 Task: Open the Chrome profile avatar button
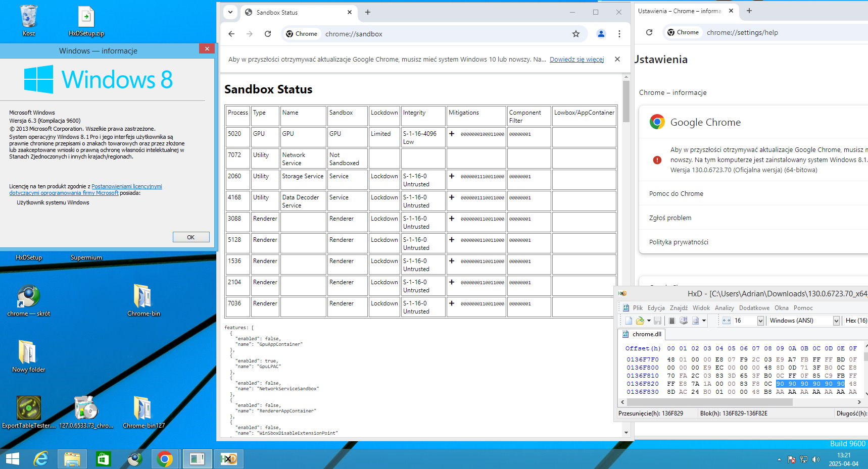coord(601,34)
